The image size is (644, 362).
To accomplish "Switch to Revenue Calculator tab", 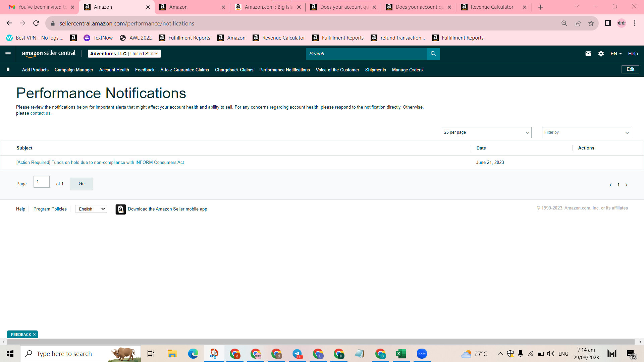I will click(493, 7).
